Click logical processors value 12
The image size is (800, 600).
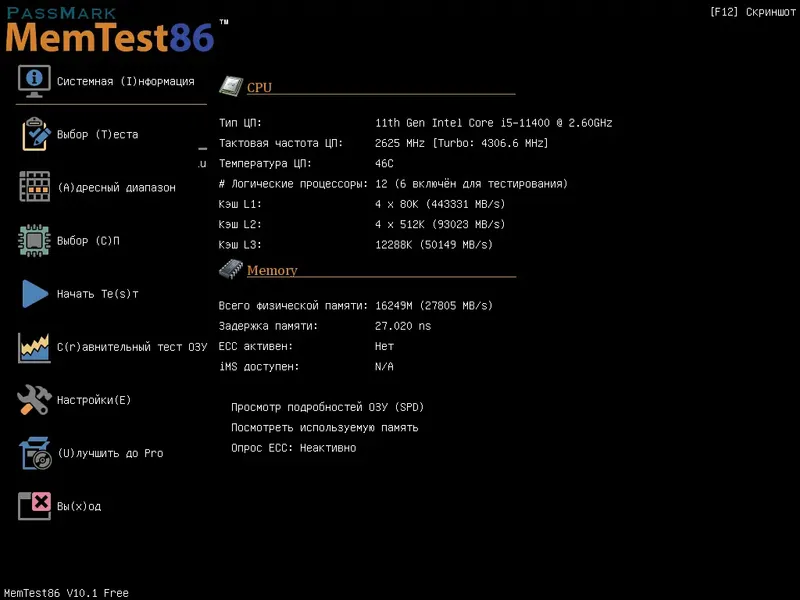click(471, 184)
